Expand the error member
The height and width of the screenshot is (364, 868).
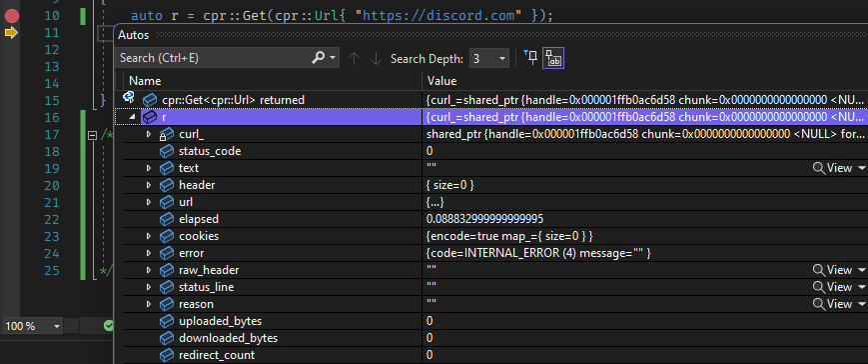149,253
